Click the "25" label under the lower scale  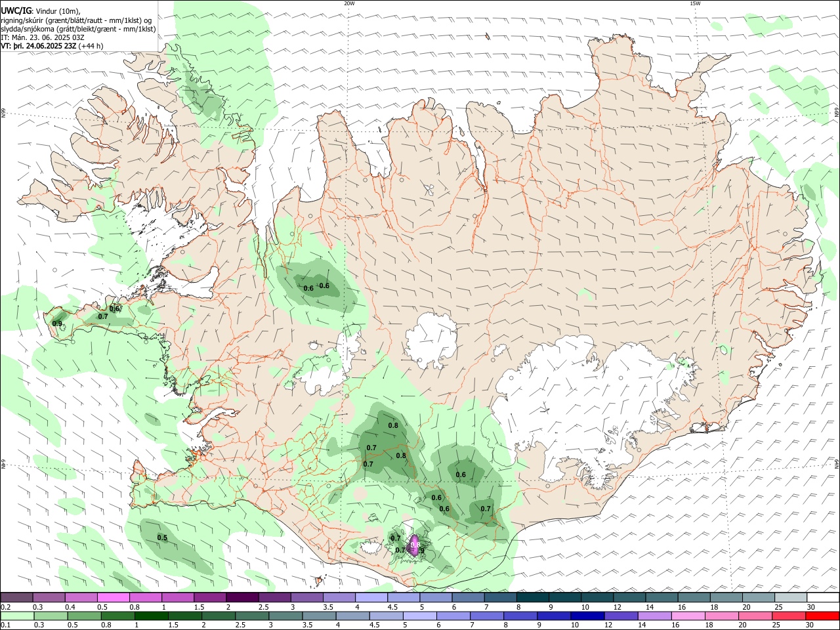[x=777, y=625]
